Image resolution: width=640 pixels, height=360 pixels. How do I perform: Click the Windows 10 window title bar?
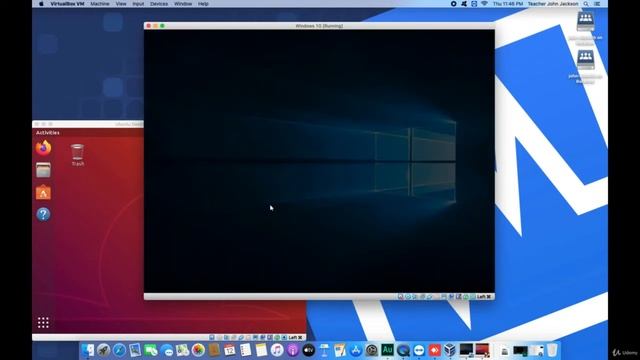coord(319,26)
